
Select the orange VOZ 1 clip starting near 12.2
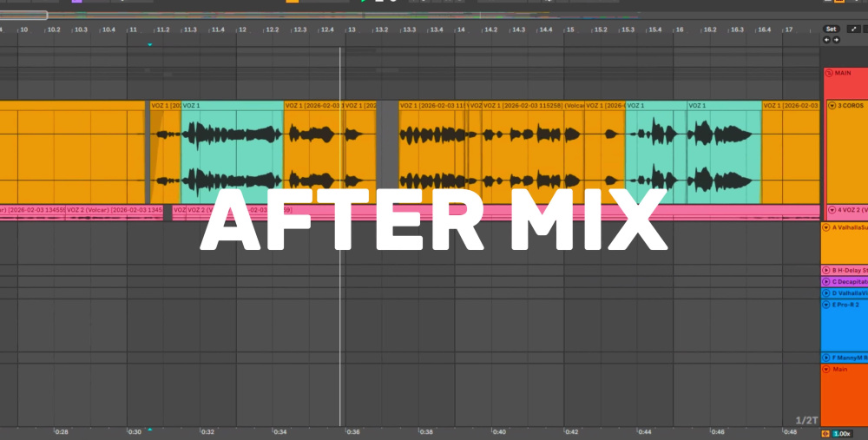click(314, 152)
